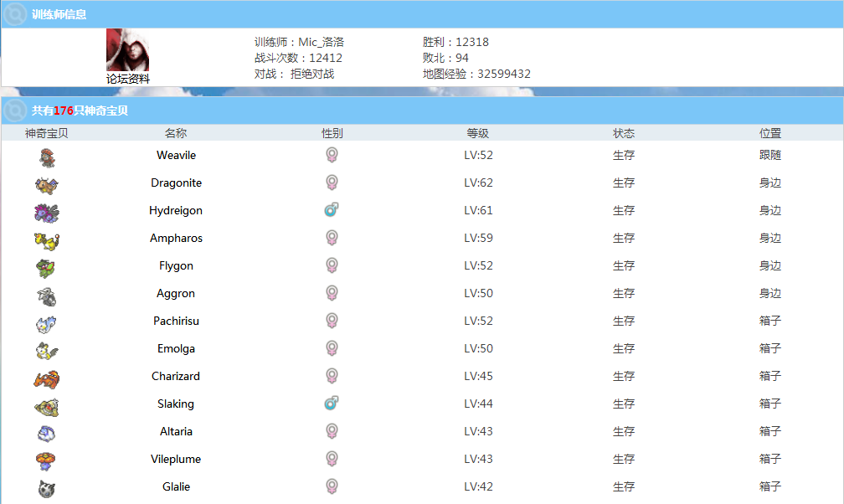This screenshot has height=504, width=844.
Task: Select the Charizard name text
Action: [176, 376]
